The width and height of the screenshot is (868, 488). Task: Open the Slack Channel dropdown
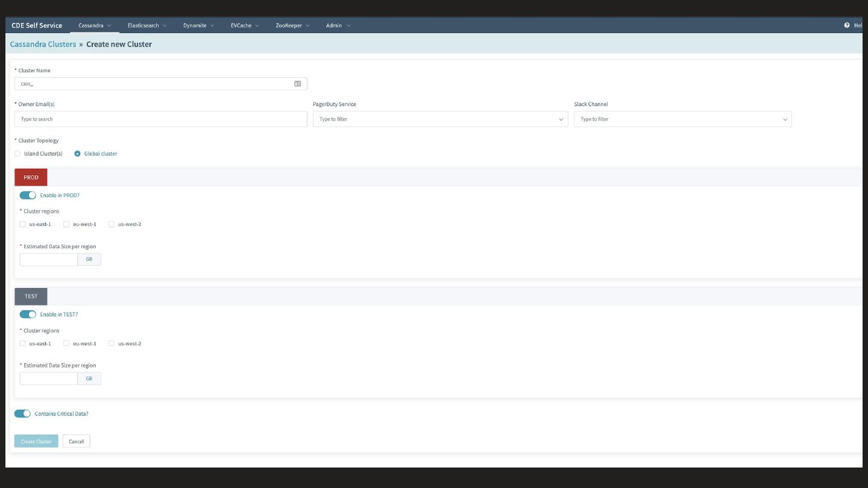pos(682,119)
